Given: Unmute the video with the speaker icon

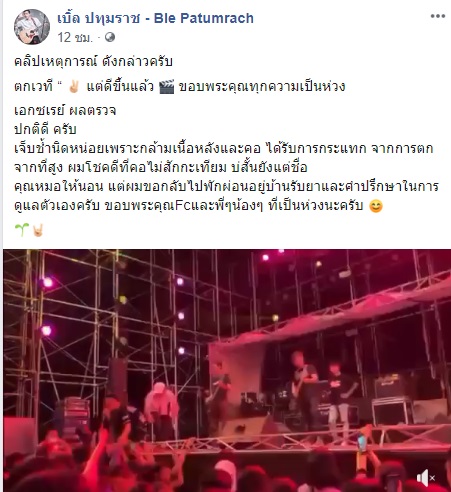Looking at the screenshot, I should [x=426, y=478].
